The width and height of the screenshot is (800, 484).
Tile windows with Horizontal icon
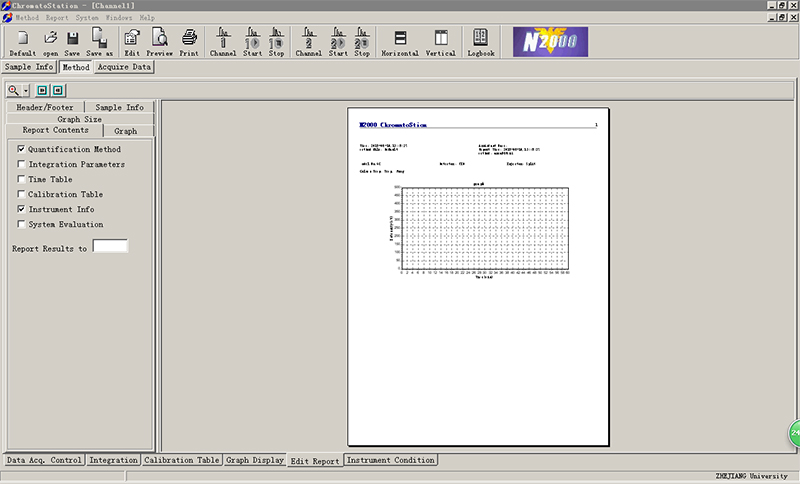point(400,42)
